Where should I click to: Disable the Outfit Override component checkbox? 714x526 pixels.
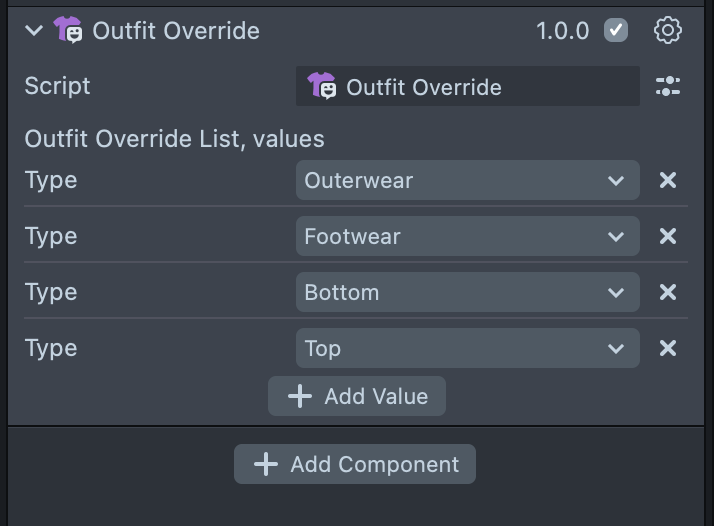(616, 30)
